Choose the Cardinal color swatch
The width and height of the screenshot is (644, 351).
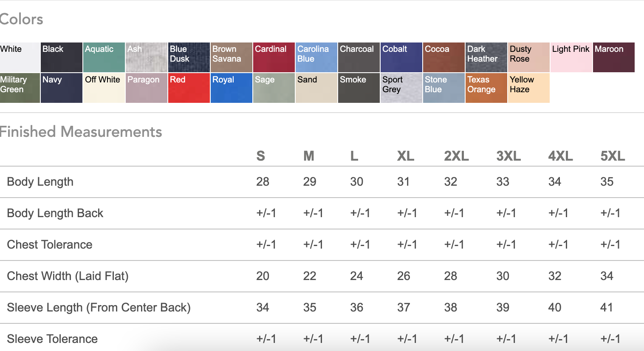(274, 57)
